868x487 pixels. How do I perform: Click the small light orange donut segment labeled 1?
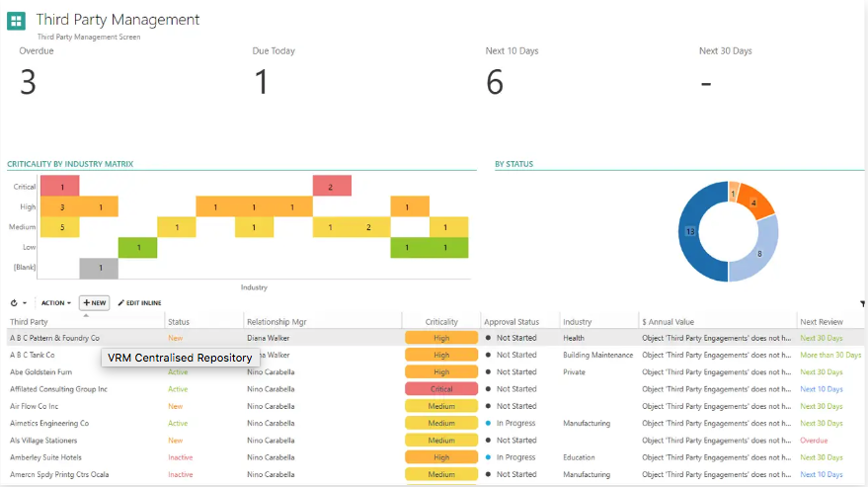point(734,193)
